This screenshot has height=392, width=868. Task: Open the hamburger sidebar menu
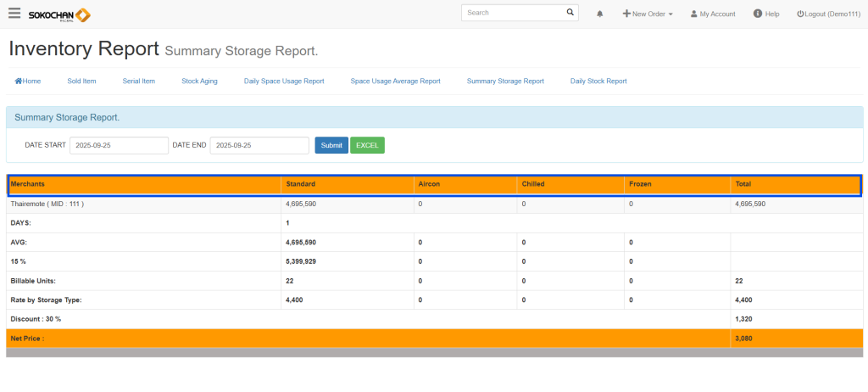pyautogui.click(x=14, y=14)
